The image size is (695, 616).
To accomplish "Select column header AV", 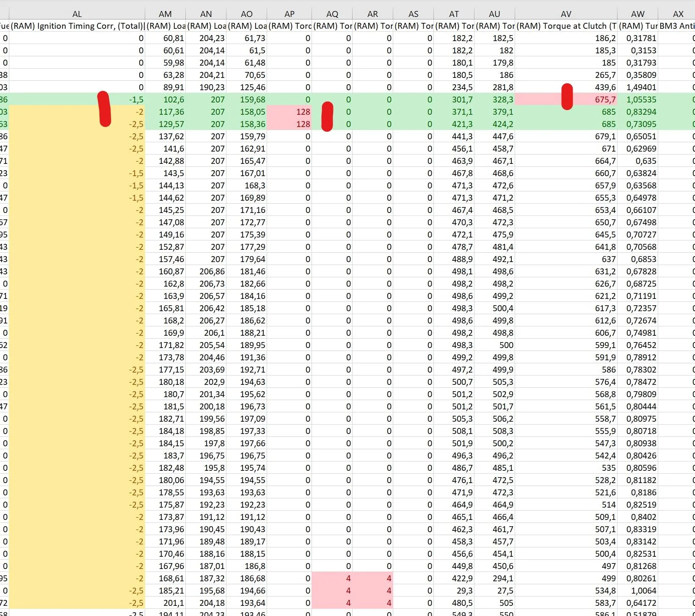I will coord(566,14).
